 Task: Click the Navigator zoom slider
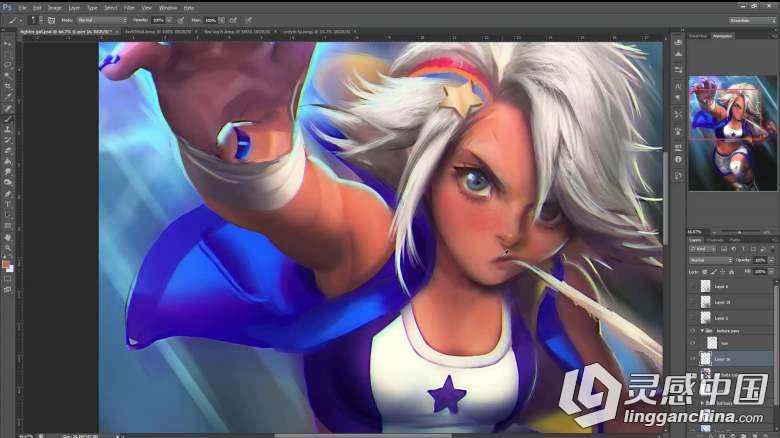pyautogui.click(x=739, y=232)
